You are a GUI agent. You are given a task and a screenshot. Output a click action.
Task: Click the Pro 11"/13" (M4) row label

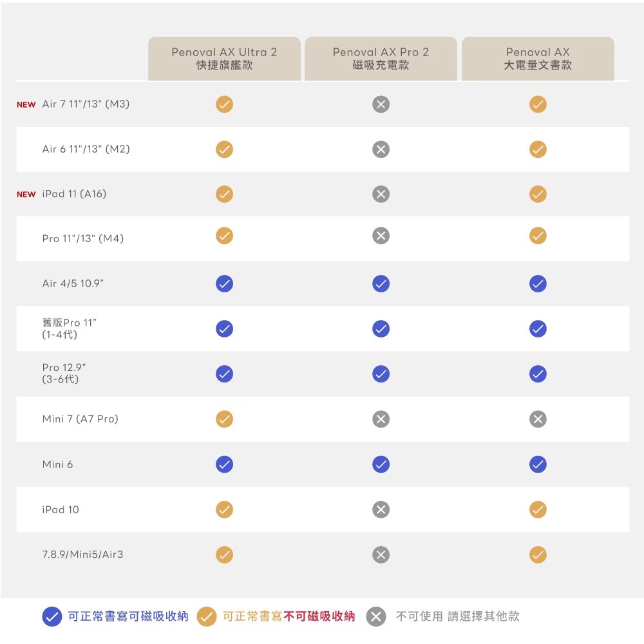point(83,239)
